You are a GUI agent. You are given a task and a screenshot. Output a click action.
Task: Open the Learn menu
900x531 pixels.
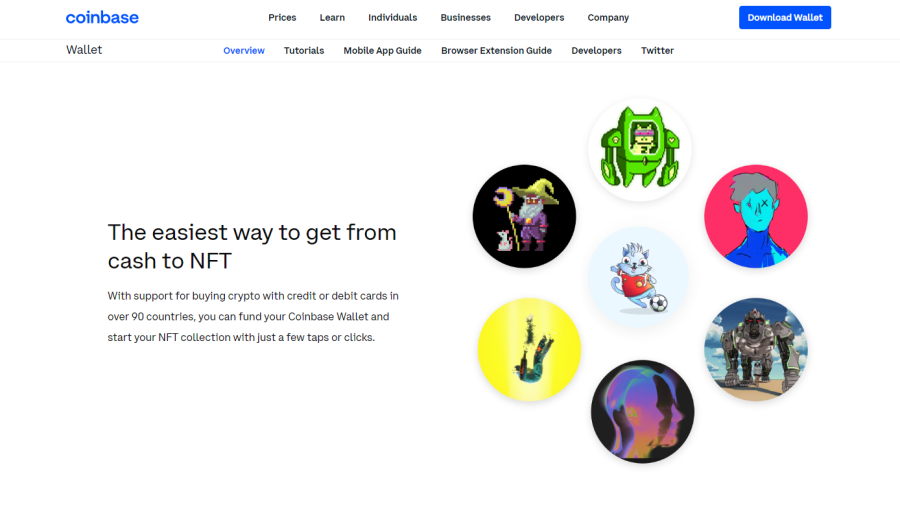[x=332, y=18]
